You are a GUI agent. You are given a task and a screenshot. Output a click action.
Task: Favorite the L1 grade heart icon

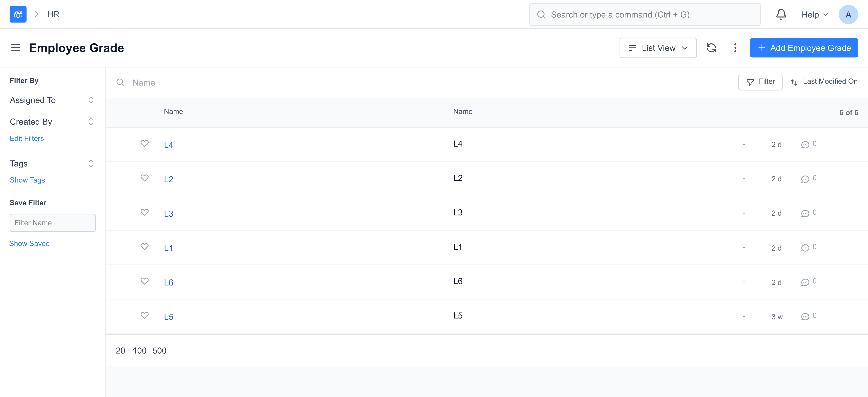coord(144,247)
